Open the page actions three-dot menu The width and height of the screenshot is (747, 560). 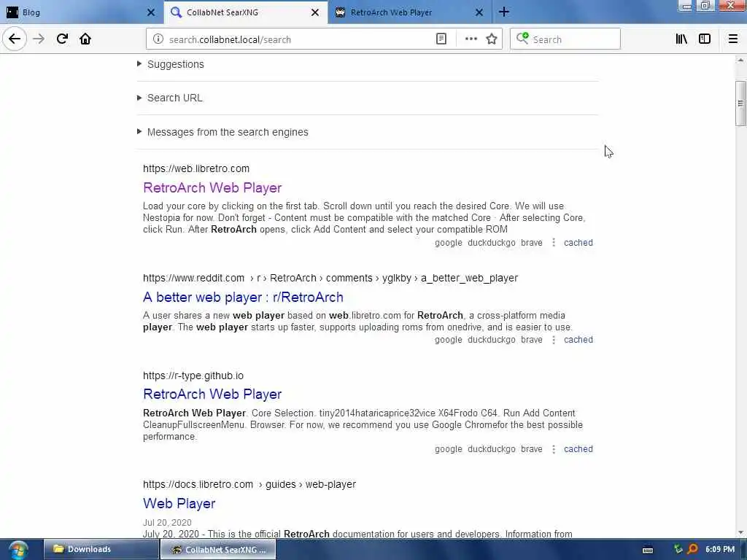[x=471, y=39]
